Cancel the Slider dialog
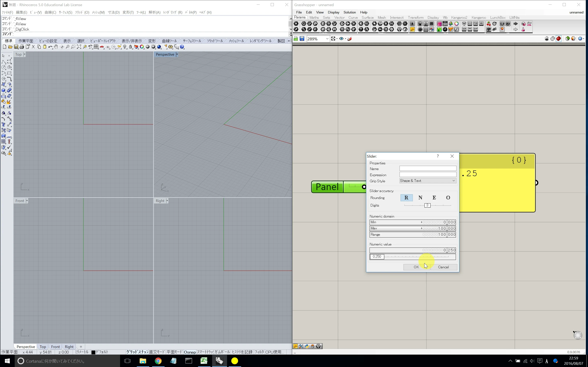This screenshot has width=588, height=367. point(443,267)
